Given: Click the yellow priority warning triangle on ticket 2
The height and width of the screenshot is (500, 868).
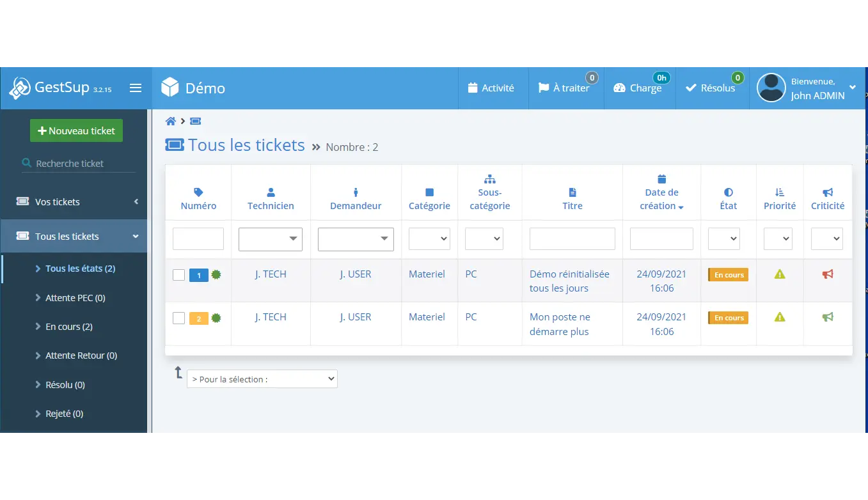Looking at the screenshot, I should pyautogui.click(x=780, y=316).
